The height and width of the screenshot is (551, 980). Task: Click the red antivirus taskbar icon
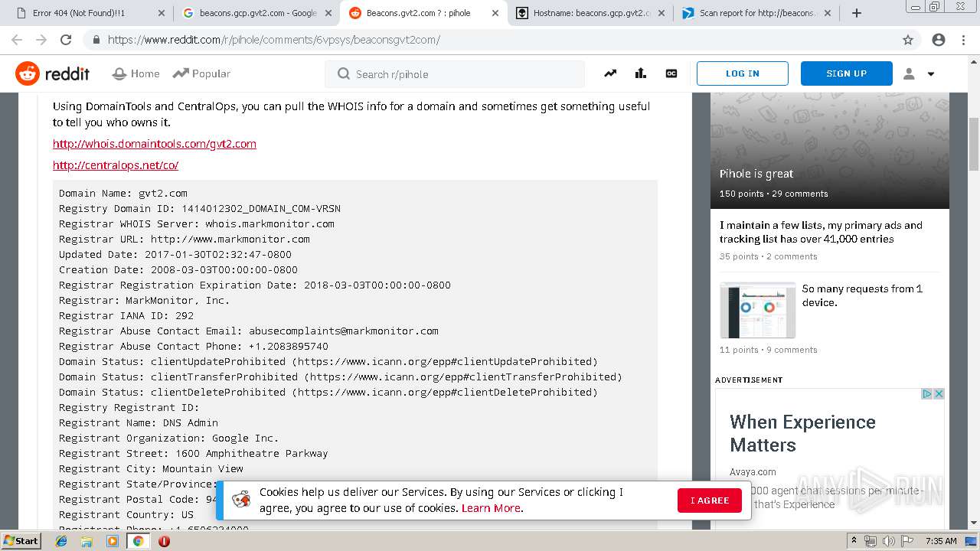pyautogui.click(x=164, y=541)
